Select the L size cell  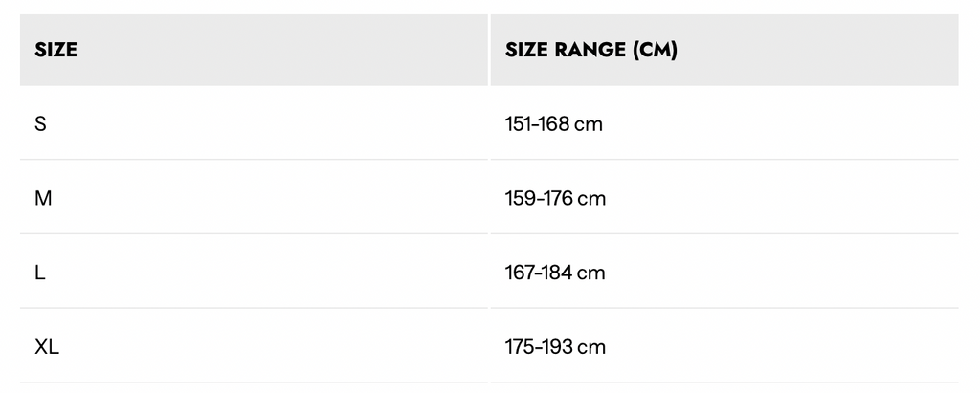coord(40,273)
